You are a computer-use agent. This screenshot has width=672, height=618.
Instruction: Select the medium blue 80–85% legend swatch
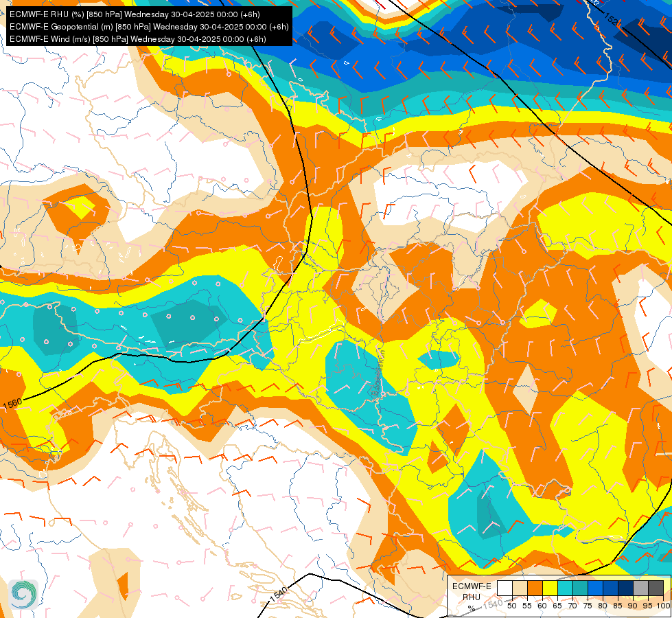click(610, 588)
